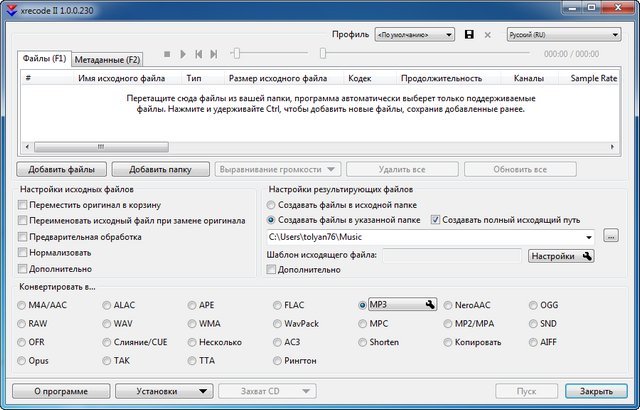Expand the output folder path dropdown
This screenshot has height=410, width=640.
[589, 237]
